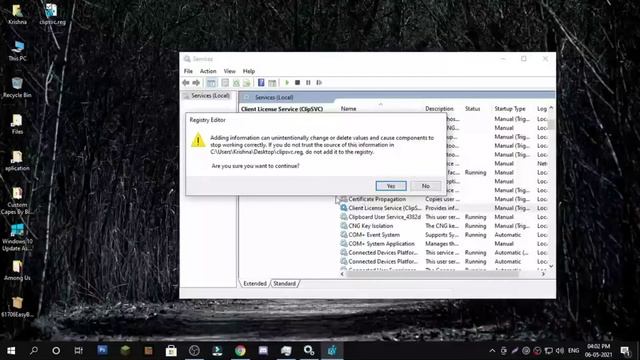640x360 pixels.
Task: Click the gear icon of COM+ Event System
Action: point(344,235)
